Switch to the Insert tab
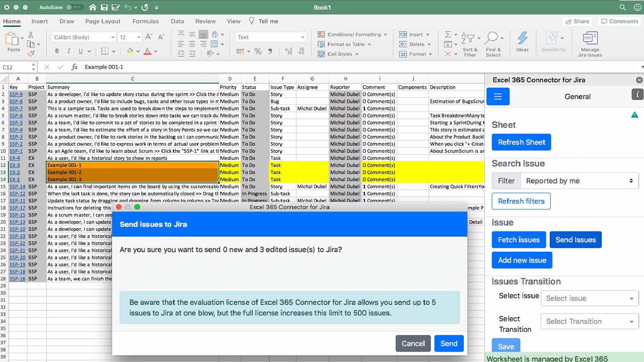The height and width of the screenshot is (362, 644). [40, 21]
